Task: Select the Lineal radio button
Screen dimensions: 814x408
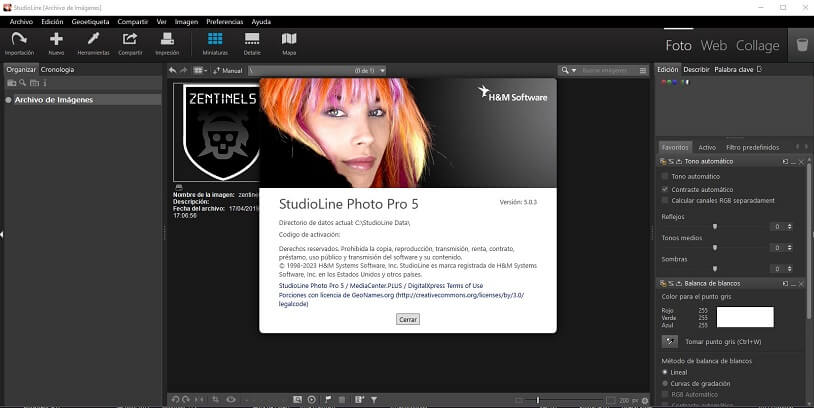Action: coord(665,372)
